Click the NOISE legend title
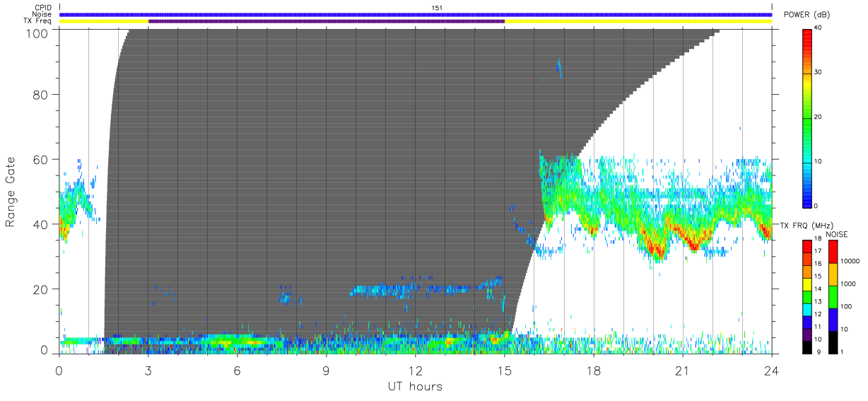Viewport: 868px width, 401px height. [838, 234]
